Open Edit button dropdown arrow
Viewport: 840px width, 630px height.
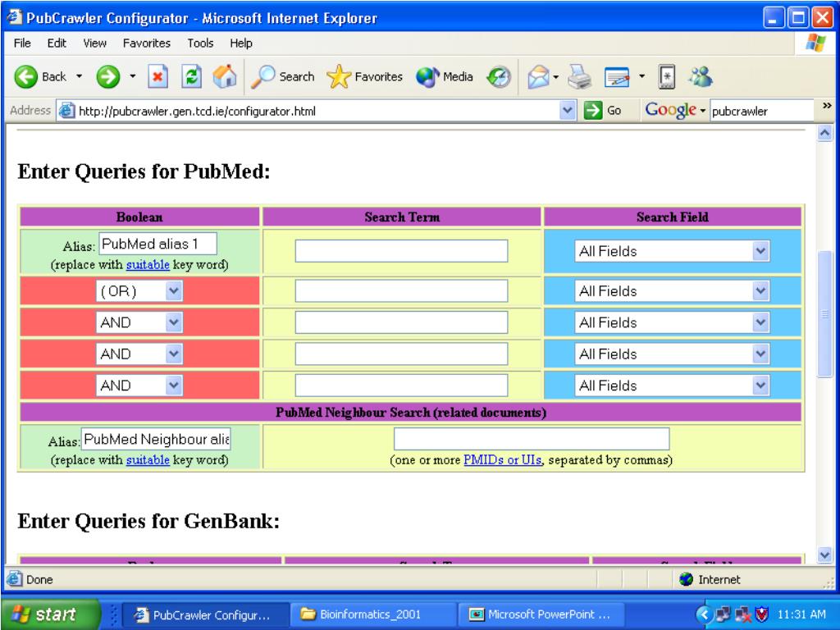(641, 76)
